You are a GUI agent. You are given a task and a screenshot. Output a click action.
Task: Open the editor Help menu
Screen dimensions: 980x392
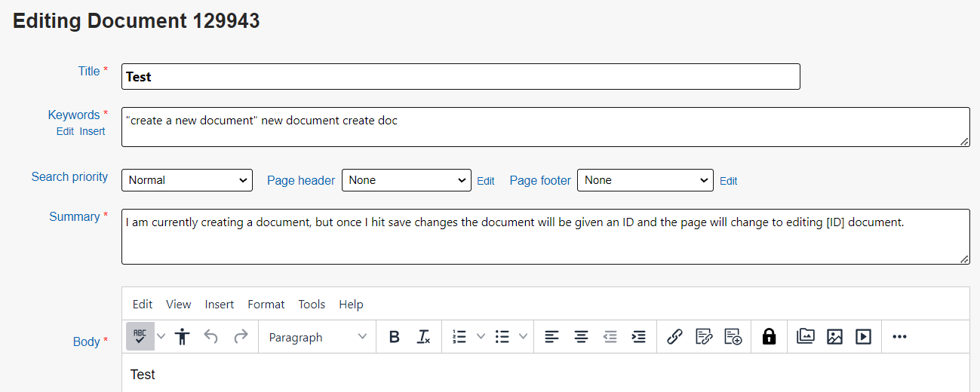point(351,305)
